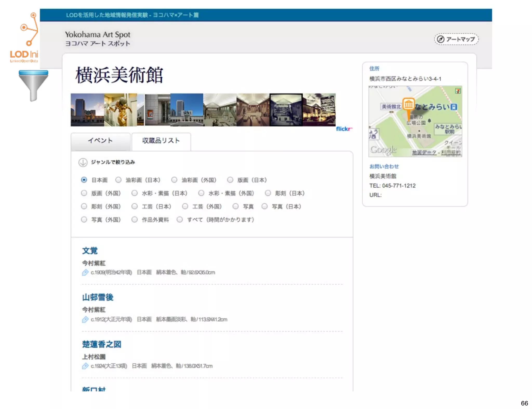Switch to the イベント tab

pos(101,141)
